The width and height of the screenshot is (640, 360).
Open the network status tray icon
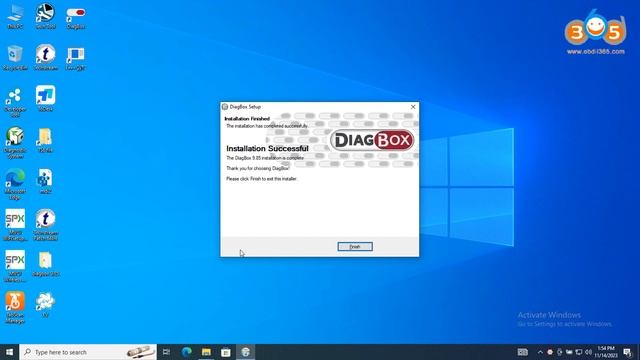coord(578,352)
